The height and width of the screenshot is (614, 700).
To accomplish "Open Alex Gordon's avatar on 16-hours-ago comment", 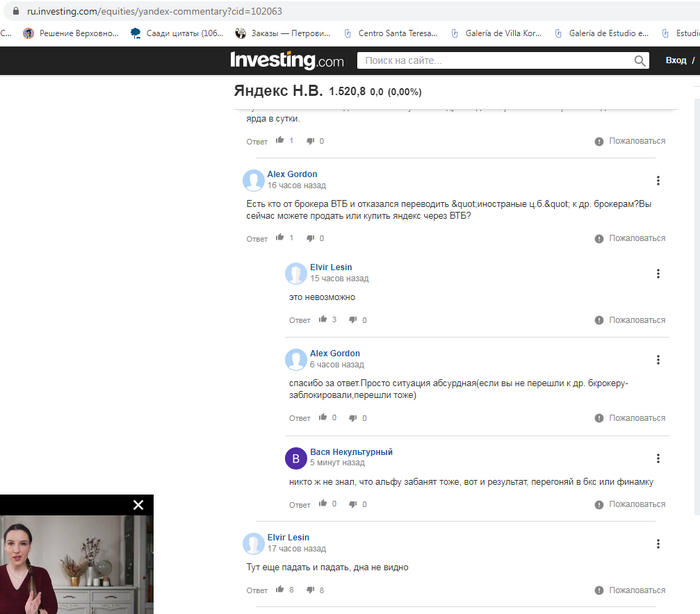I will pos(254,180).
